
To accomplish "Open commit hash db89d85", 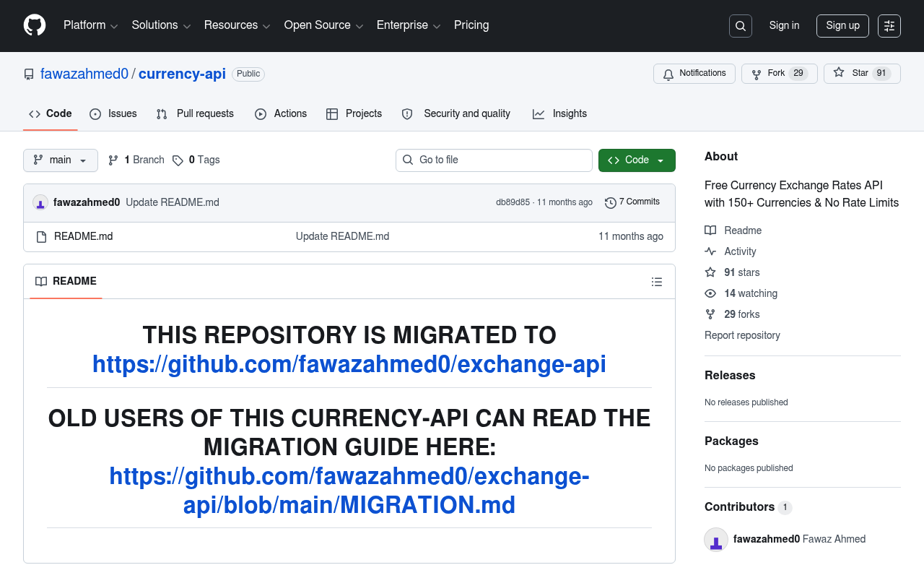I will click(513, 203).
